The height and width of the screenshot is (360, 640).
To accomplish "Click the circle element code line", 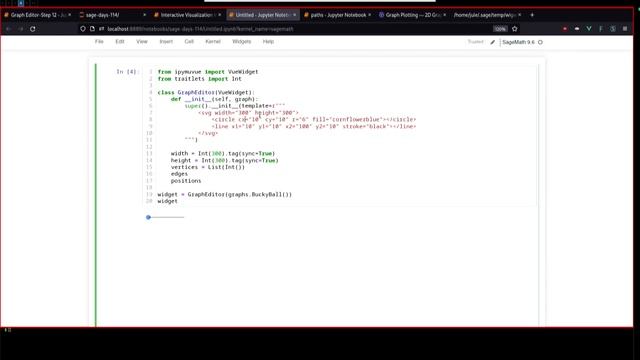I will click(314, 120).
